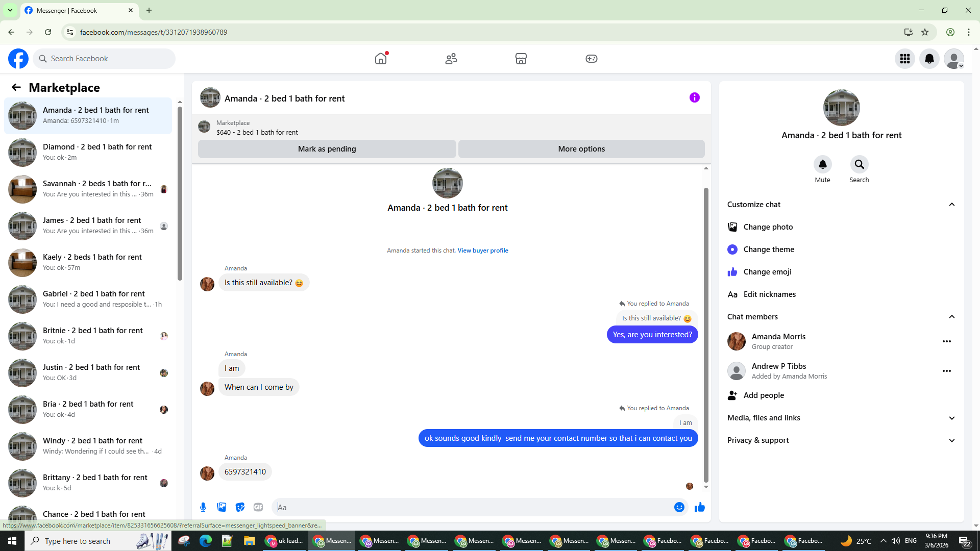Open the attach photo icon
This screenshot has height=551, width=980.
222,507
